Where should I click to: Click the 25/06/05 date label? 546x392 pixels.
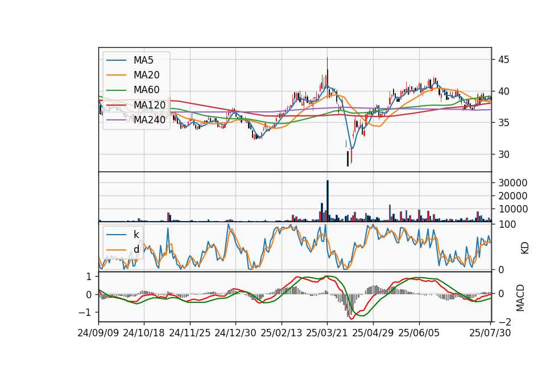(419, 333)
